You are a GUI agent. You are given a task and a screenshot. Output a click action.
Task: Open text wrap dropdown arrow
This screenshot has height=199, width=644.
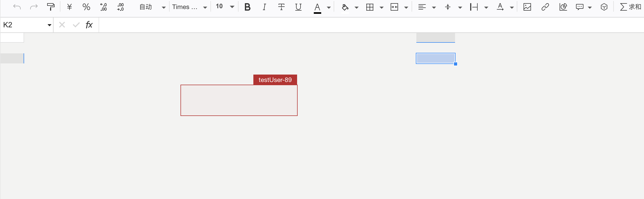(x=486, y=7)
